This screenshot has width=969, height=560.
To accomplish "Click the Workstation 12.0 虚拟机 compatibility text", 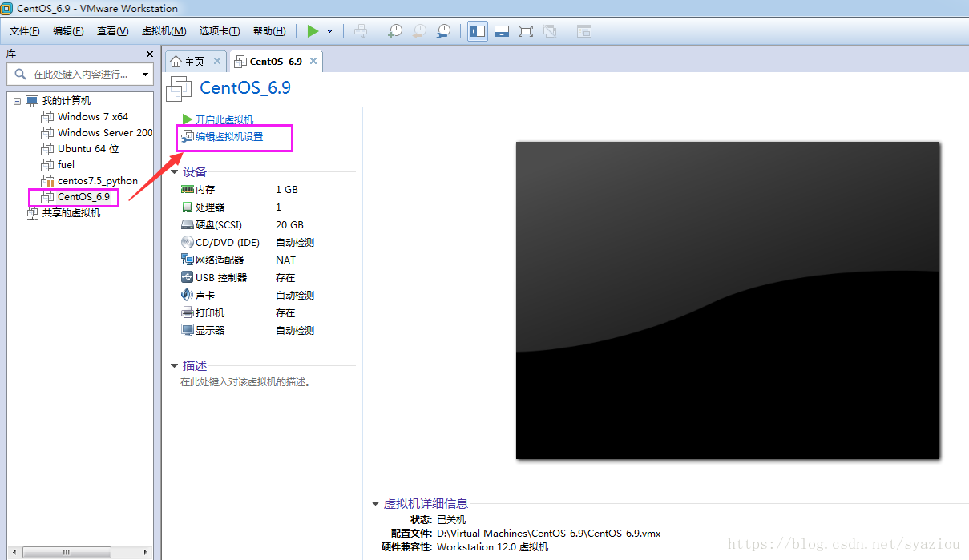I will (493, 547).
